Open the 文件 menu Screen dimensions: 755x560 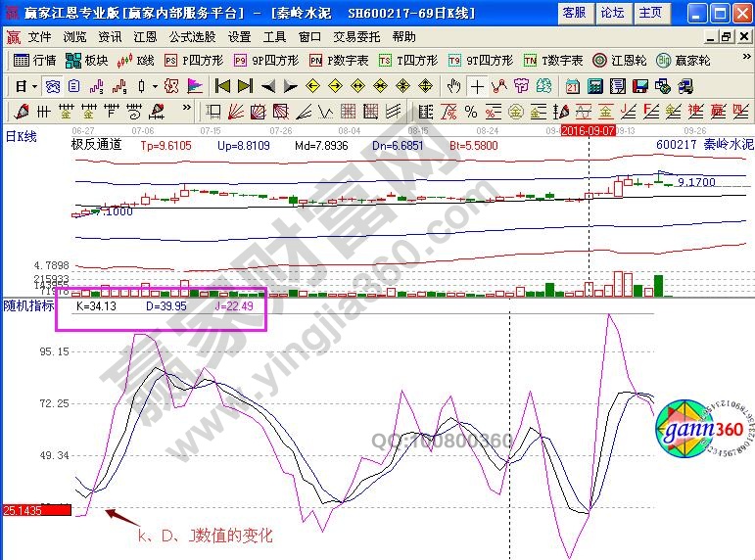[x=39, y=37]
